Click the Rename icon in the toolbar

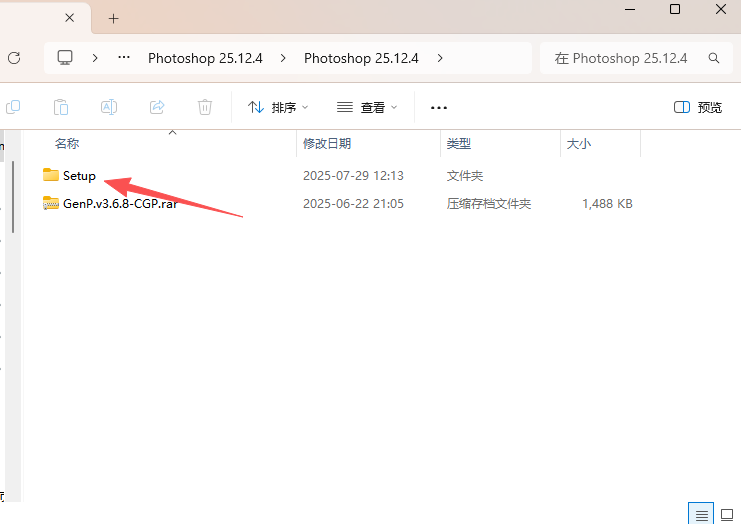(x=109, y=107)
